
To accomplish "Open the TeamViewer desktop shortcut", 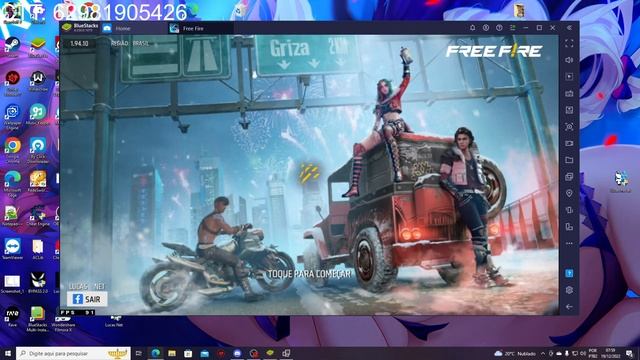I will [13, 249].
